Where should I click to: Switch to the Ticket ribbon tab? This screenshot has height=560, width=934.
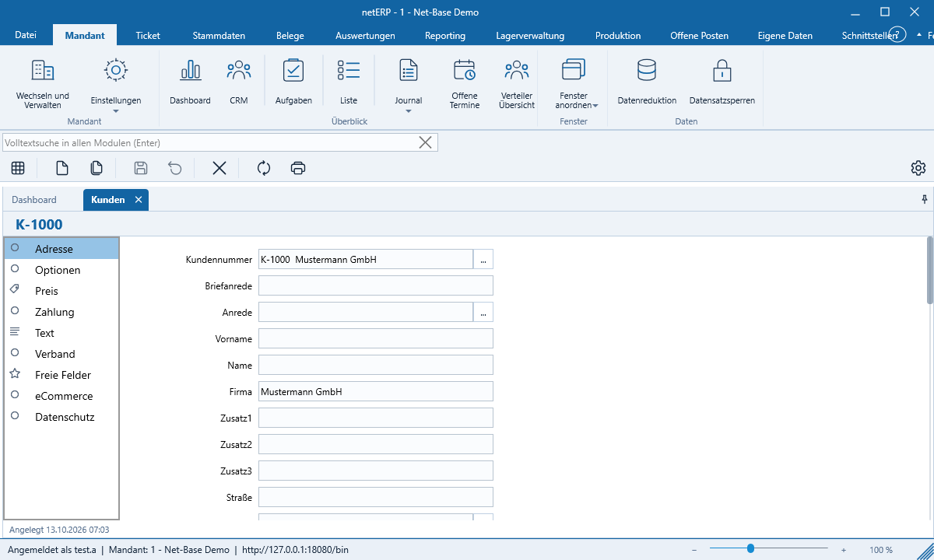pos(148,35)
